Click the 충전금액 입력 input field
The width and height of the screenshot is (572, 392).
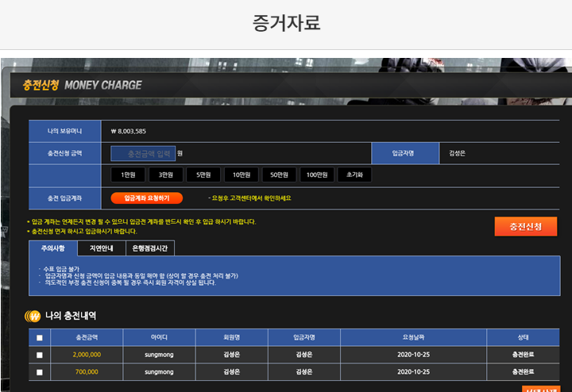(142, 153)
